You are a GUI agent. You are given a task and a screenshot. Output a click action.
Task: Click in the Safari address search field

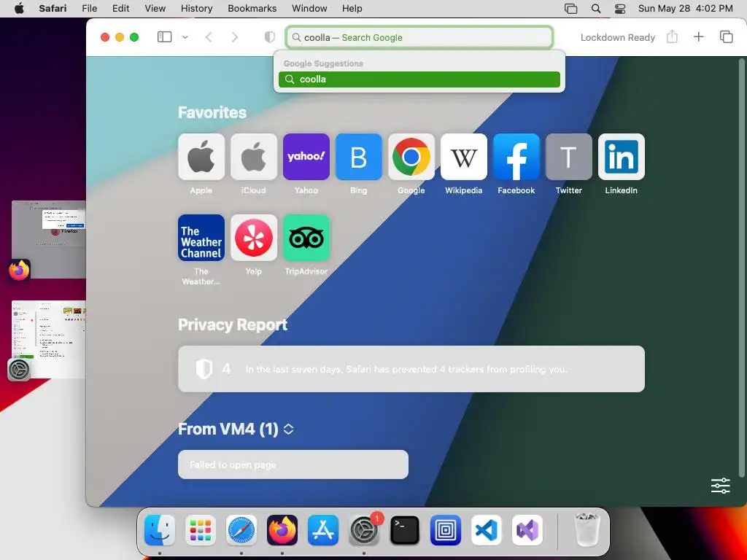click(x=419, y=37)
